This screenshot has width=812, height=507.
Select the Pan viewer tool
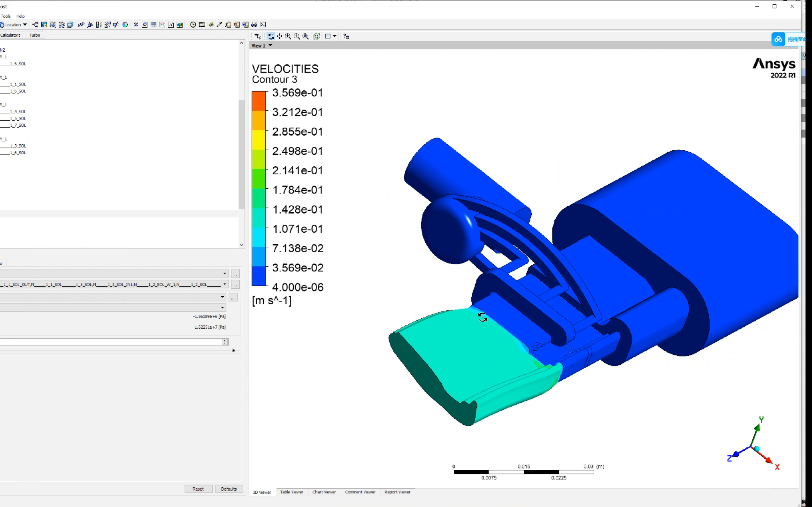[279, 36]
